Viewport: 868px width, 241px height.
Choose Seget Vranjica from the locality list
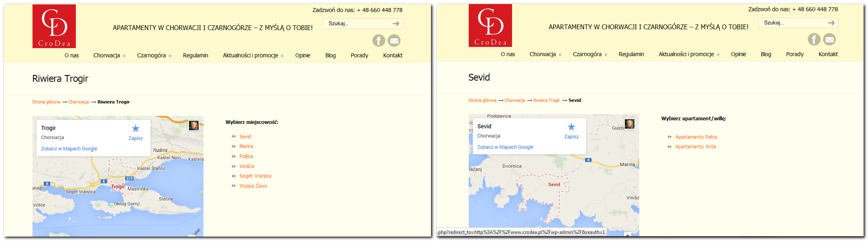(255, 176)
